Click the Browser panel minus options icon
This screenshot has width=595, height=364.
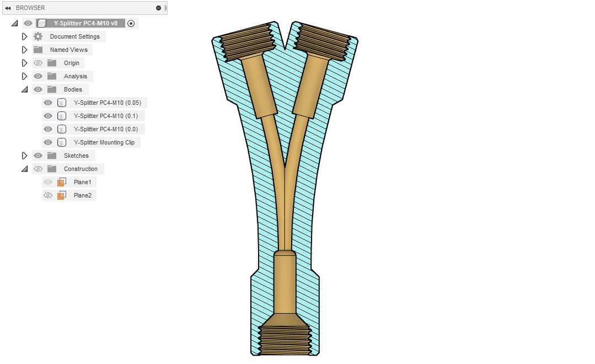158,8
